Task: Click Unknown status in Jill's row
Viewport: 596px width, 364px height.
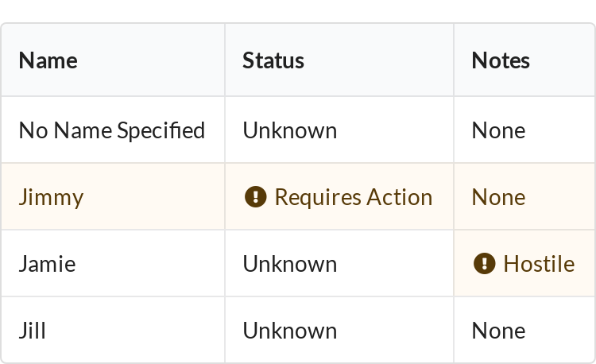Action: point(289,331)
